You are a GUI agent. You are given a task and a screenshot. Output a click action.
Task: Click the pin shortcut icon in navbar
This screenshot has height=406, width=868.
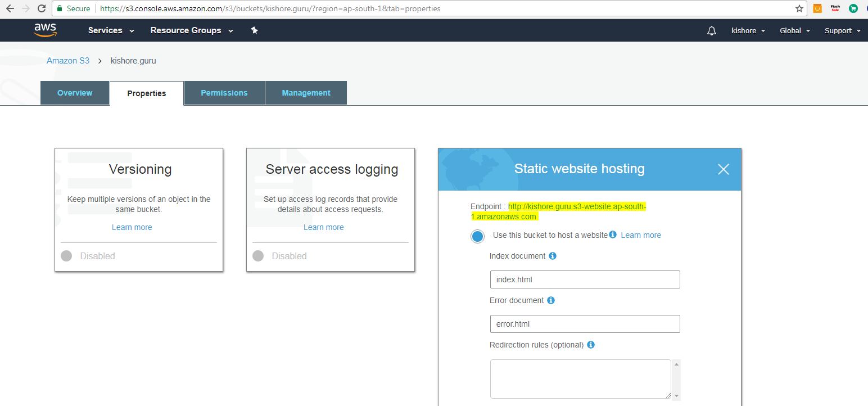(x=254, y=30)
